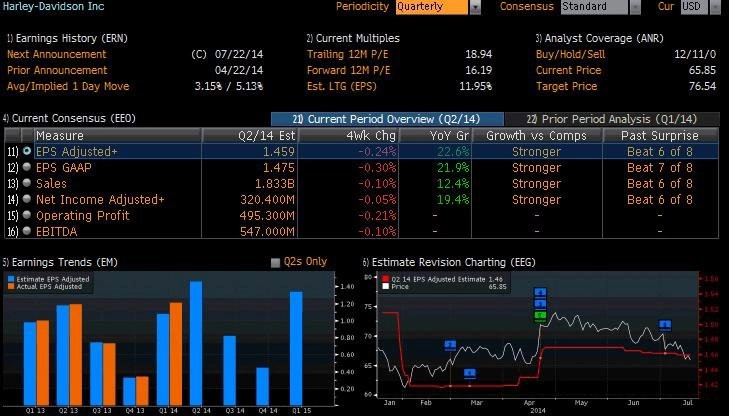
Task: Click the Prior Announcement label
Action: point(57,70)
